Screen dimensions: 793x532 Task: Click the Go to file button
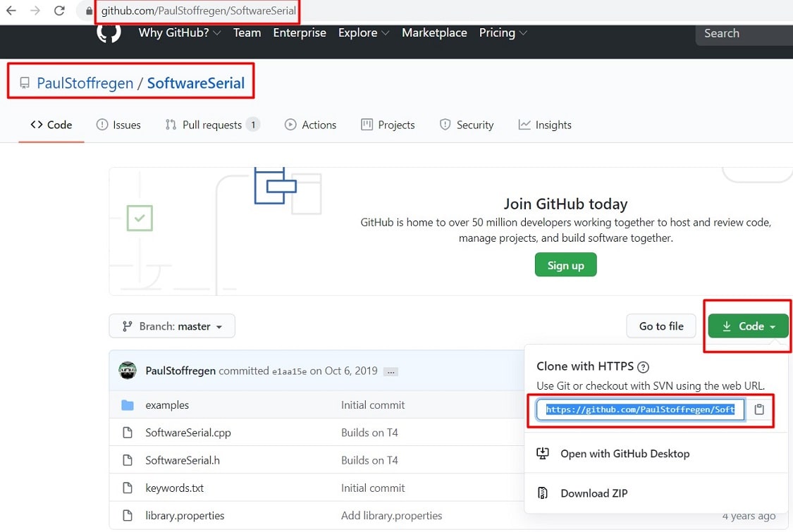coord(661,326)
